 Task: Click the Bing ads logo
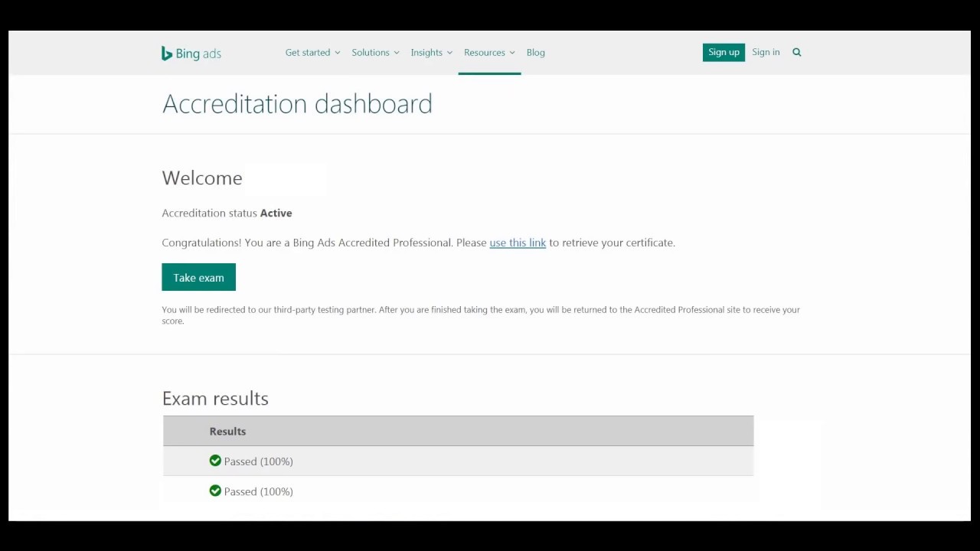[x=191, y=53]
